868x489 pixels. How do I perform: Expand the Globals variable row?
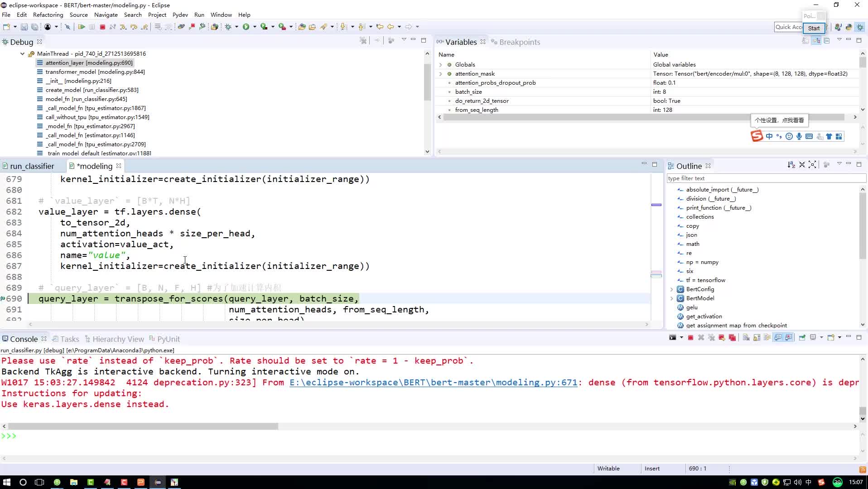(x=440, y=65)
